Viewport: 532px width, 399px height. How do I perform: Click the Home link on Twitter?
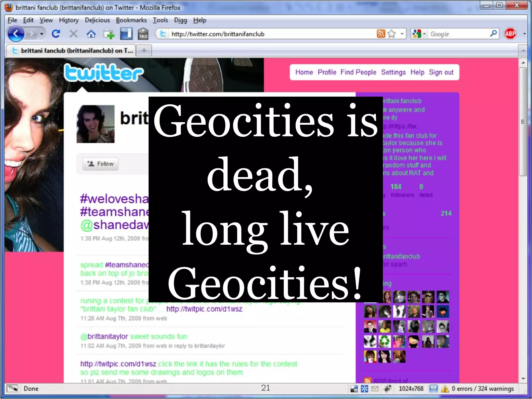pos(304,72)
